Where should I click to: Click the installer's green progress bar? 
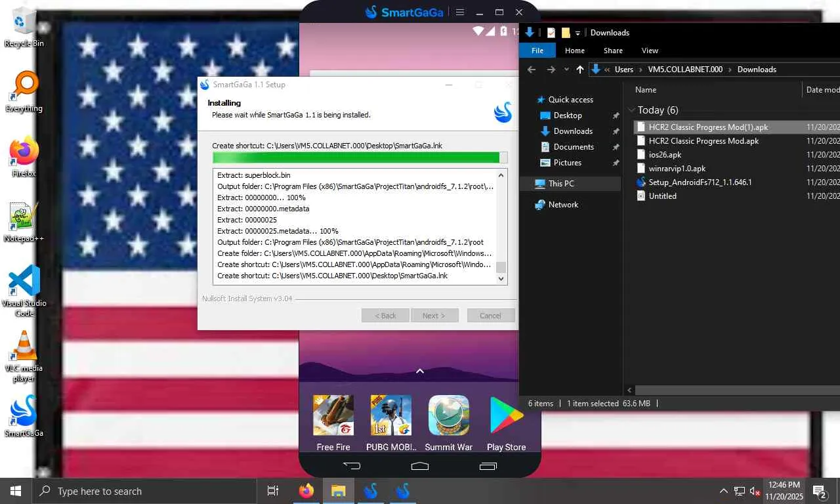point(360,157)
